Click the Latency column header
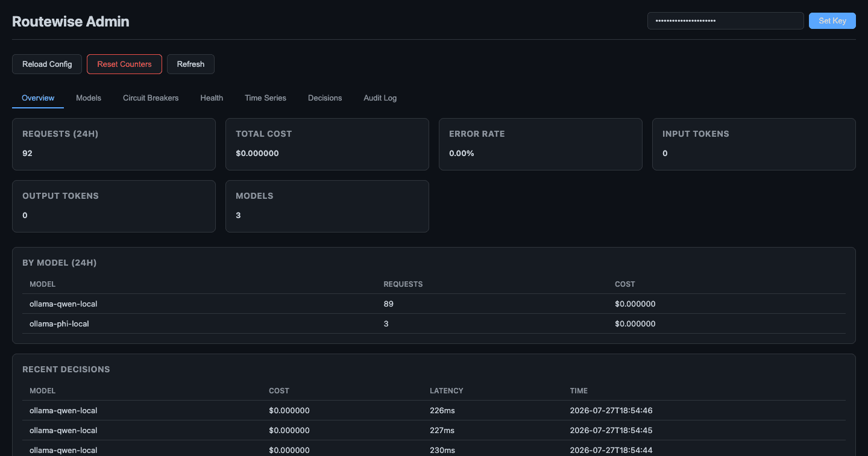 coord(447,390)
